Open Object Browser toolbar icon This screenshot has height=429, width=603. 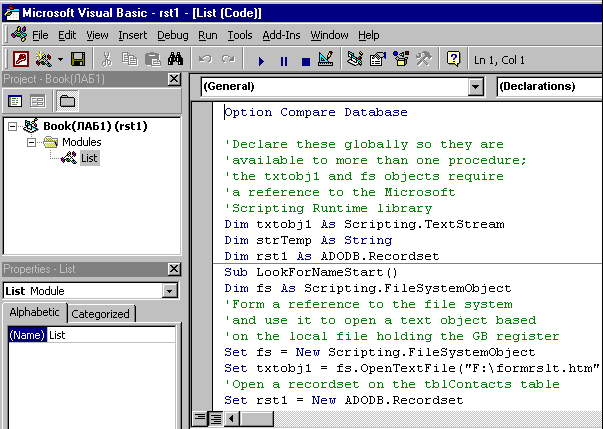(x=401, y=60)
